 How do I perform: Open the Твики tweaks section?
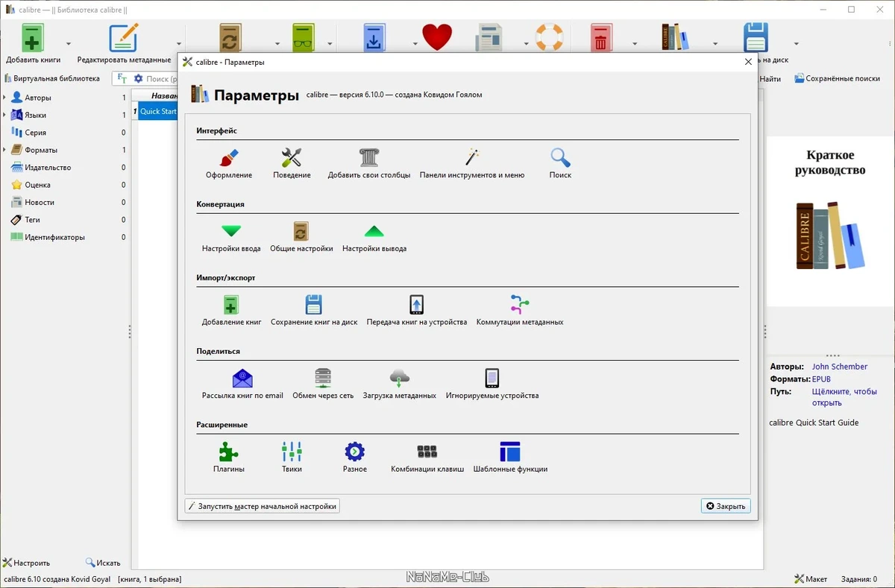(292, 458)
